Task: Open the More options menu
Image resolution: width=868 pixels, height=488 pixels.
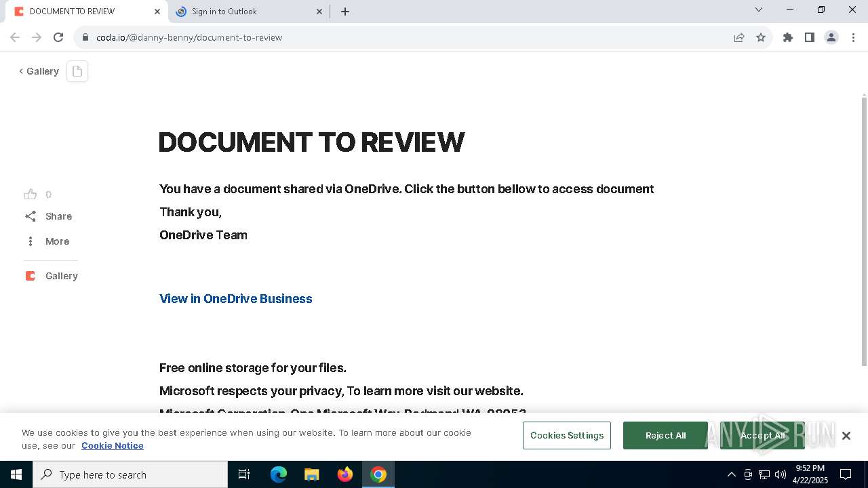Action: pyautogui.click(x=47, y=241)
